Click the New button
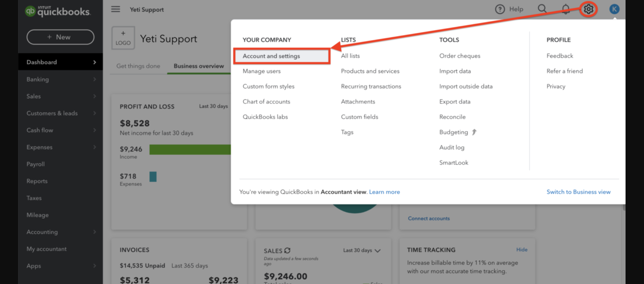 click(60, 37)
